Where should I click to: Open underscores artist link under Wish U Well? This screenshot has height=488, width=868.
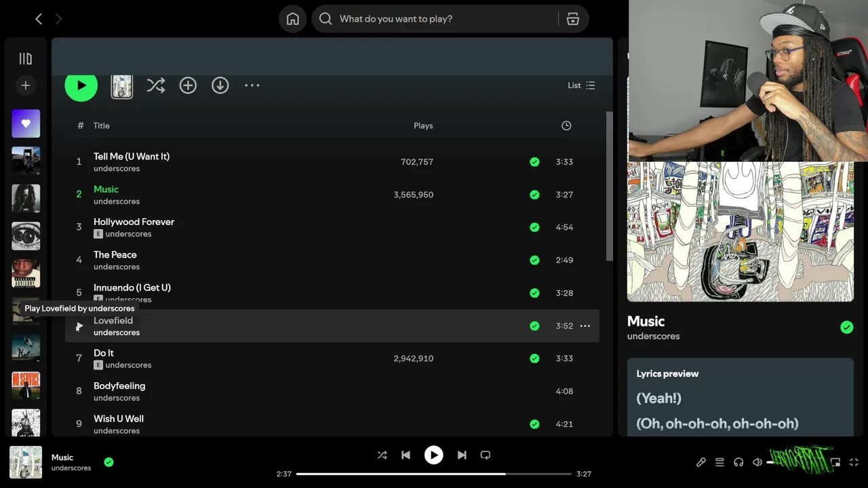pyautogui.click(x=117, y=430)
